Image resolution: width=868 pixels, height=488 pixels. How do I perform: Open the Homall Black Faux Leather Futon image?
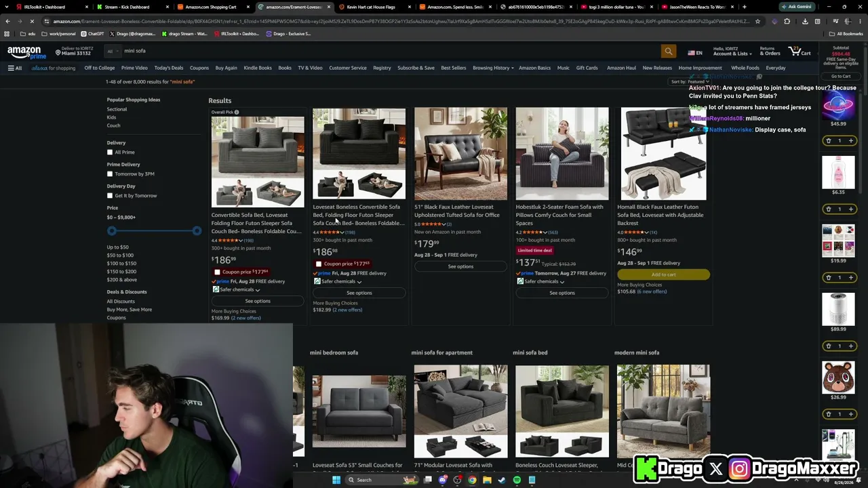(663, 155)
